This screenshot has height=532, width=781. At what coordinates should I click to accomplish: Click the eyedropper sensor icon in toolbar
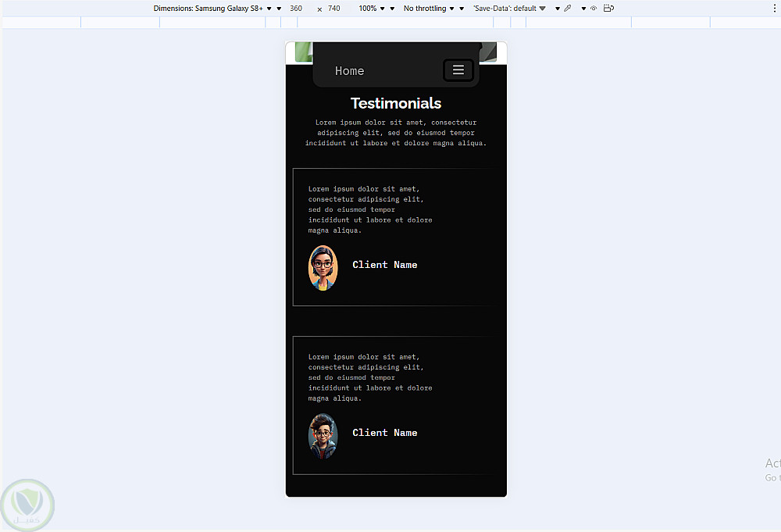[x=567, y=8]
